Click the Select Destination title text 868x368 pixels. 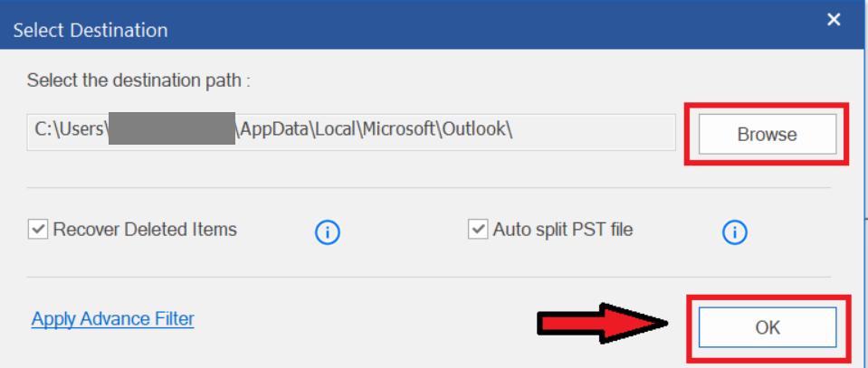point(91,30)
